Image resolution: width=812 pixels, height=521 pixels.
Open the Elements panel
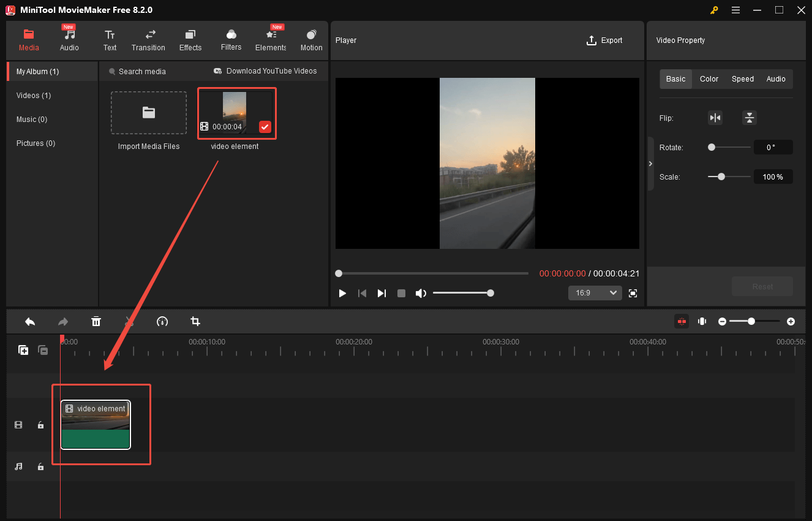270,39
